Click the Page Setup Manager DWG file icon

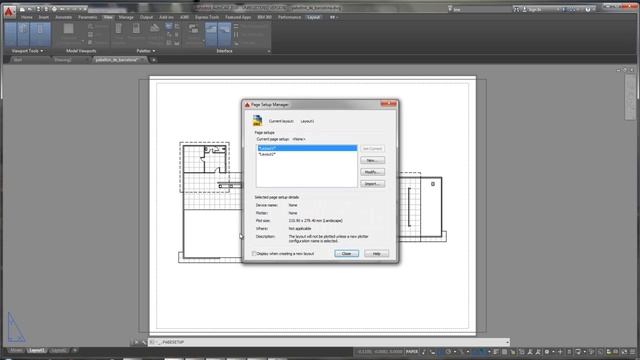(258, 120)
